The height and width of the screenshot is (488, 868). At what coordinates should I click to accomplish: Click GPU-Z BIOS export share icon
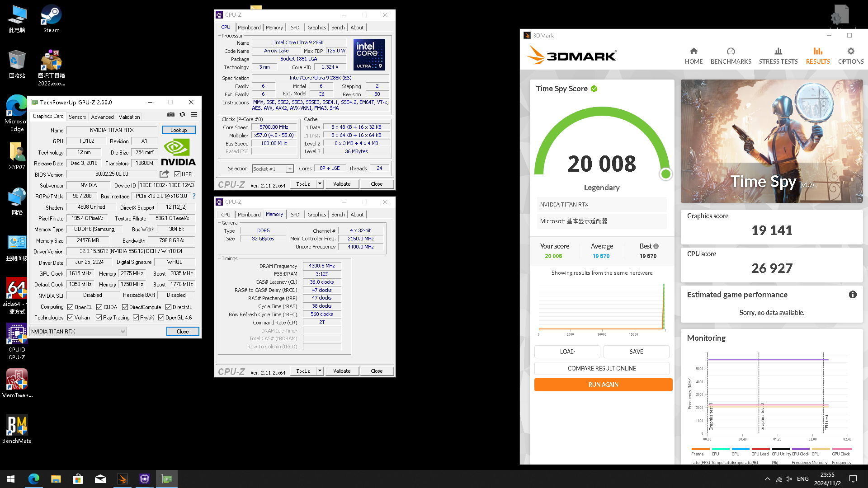point(164,174)
